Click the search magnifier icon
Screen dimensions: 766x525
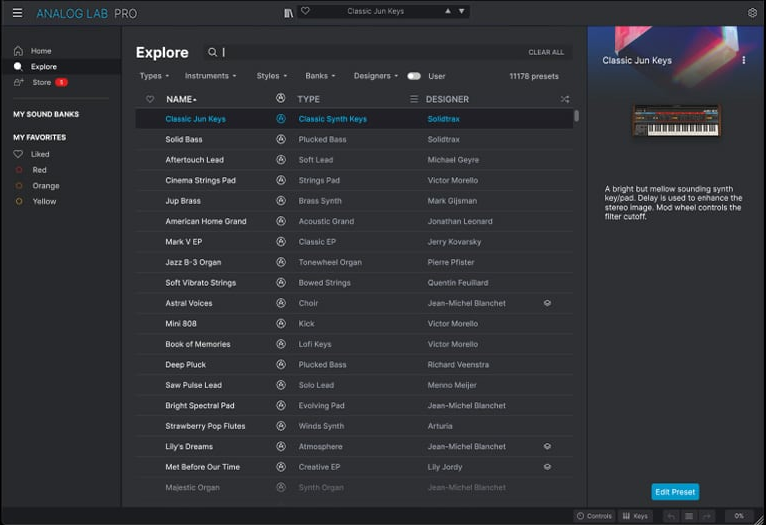tap(212, 52)
